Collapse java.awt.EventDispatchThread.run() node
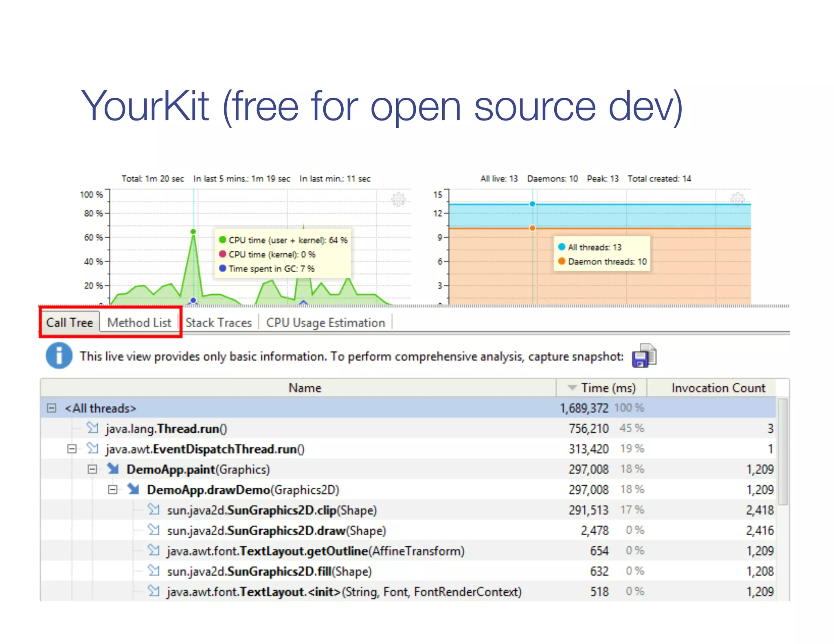Image resolution: width=834 pixels, height=644 pixels. [x=72, y=449]
